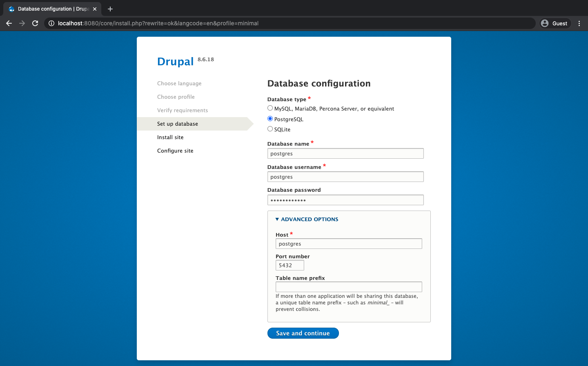Image resolution: width=588 pixels, height=366 pixels.
Task: Edit the Port number field
Action: coord(290,265)
